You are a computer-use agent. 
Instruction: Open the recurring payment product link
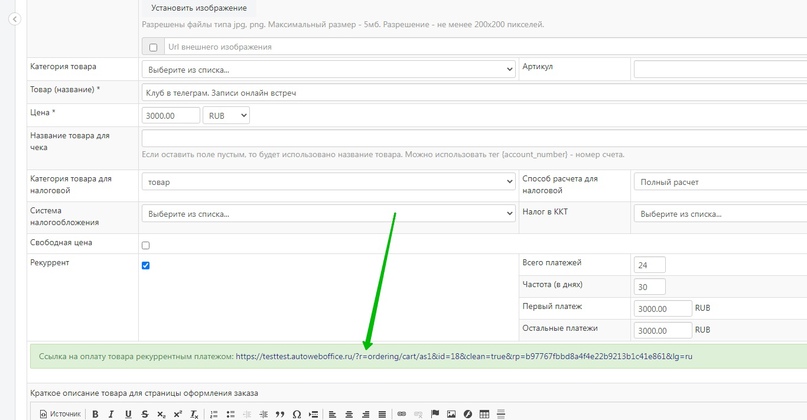click(x=464, y=356)
